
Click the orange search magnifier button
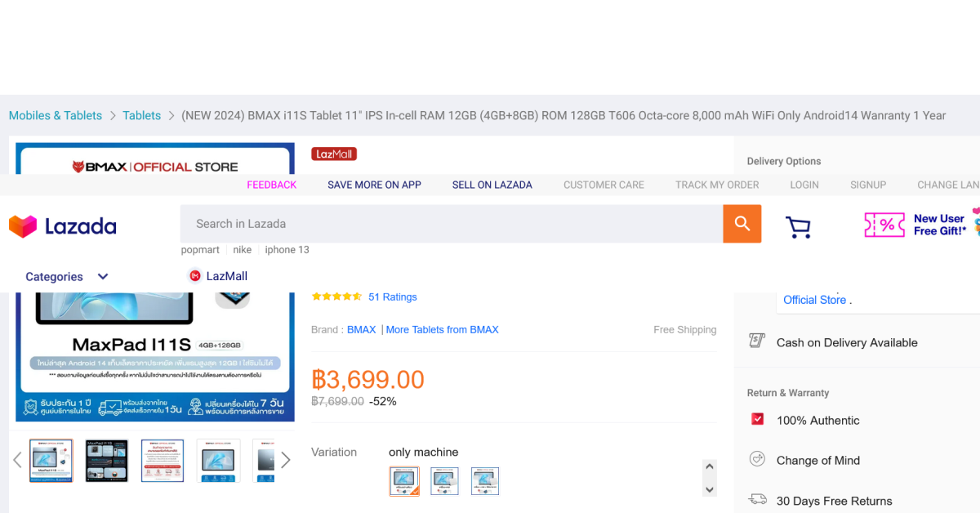(742, 224)
